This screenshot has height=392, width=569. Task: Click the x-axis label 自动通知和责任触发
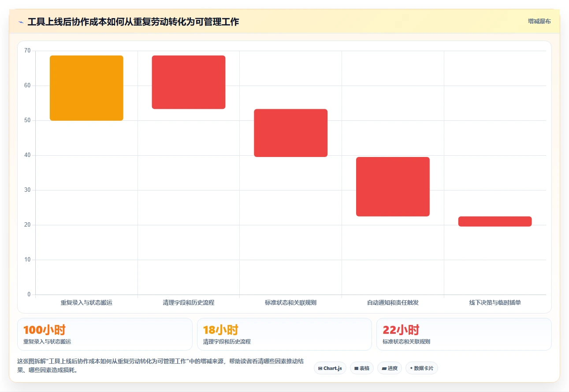[393, 303]
